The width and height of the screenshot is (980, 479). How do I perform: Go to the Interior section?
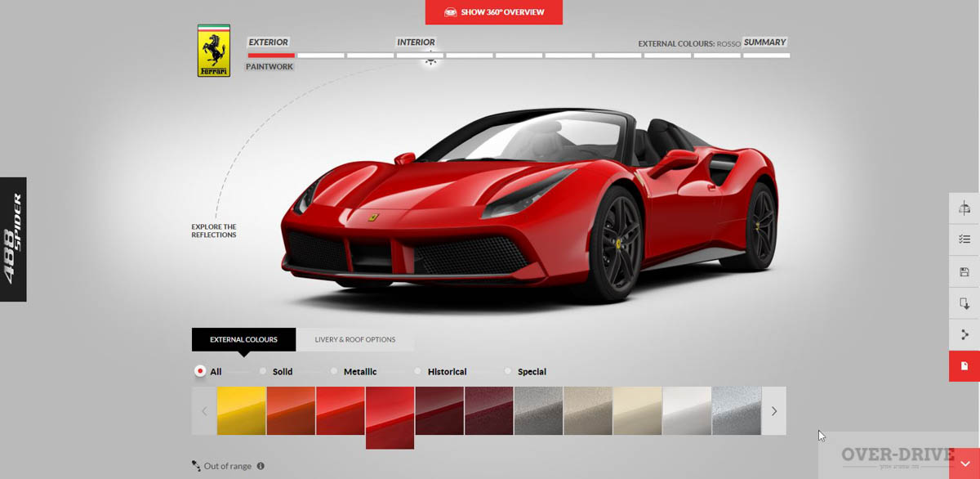[416, 43]
